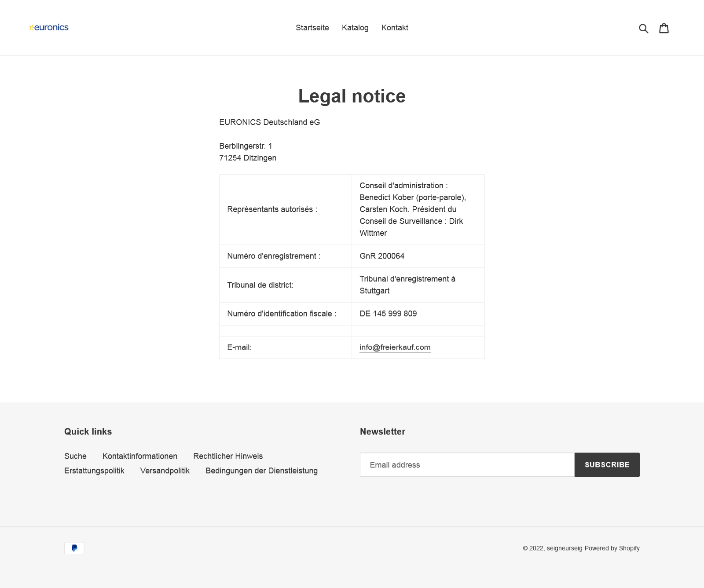The width and height of the screenshot is (704, 588).
Task: Click the Powered by Shopify link
Action: tap(612, 548)
